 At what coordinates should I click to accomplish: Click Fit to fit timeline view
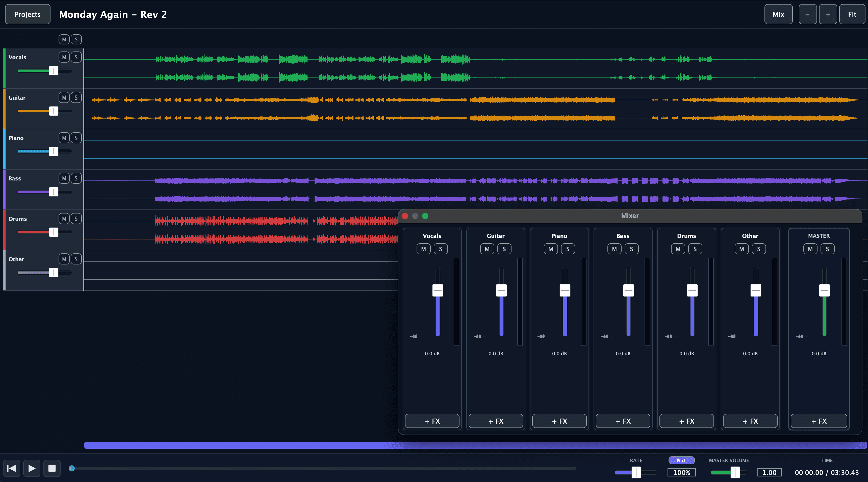(852, 14)
